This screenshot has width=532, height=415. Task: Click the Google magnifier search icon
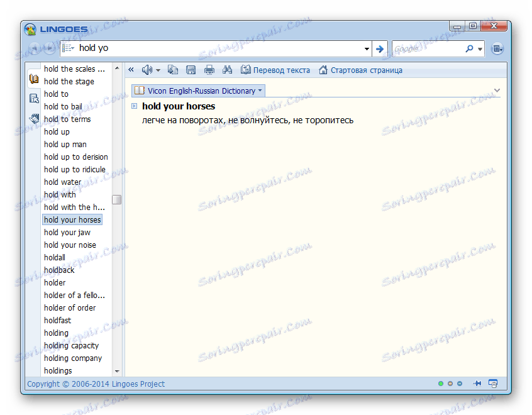[x=469, y=49]
